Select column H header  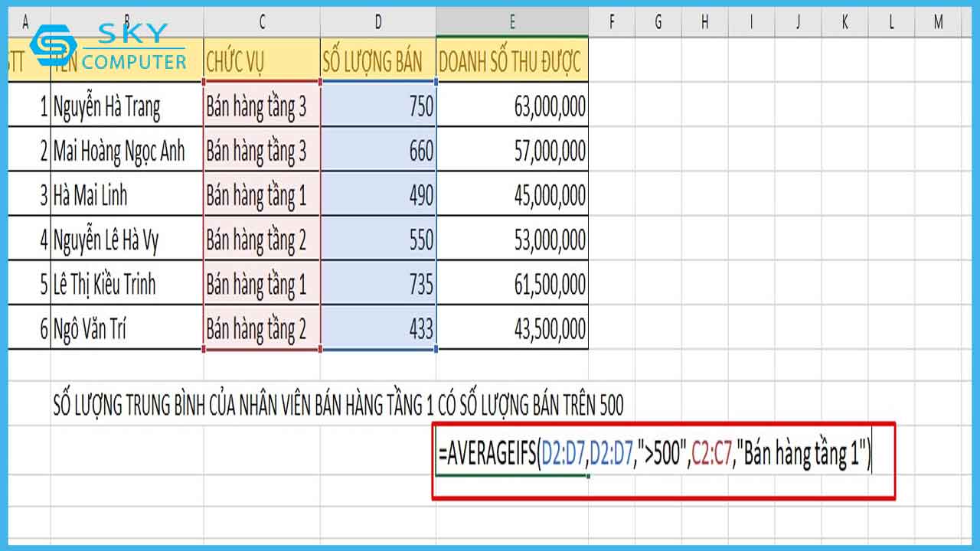(704, 22)
